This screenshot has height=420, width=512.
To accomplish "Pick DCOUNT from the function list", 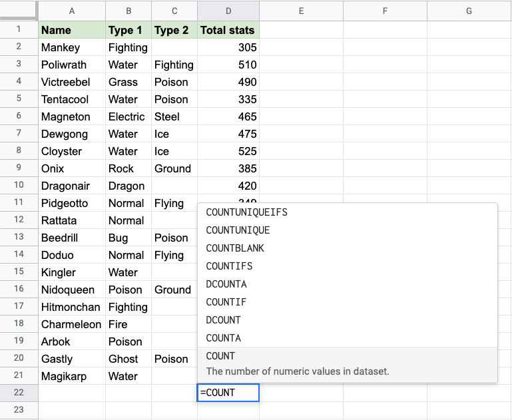I will click(x=223, y=320).
